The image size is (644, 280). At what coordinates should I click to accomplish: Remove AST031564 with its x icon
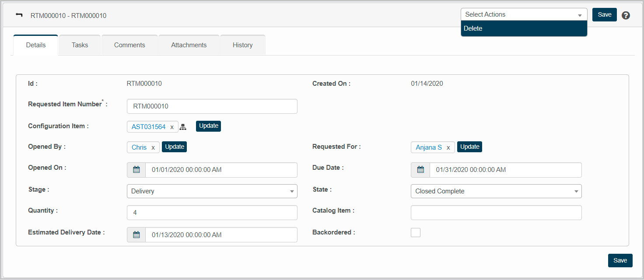click(172, 127)
